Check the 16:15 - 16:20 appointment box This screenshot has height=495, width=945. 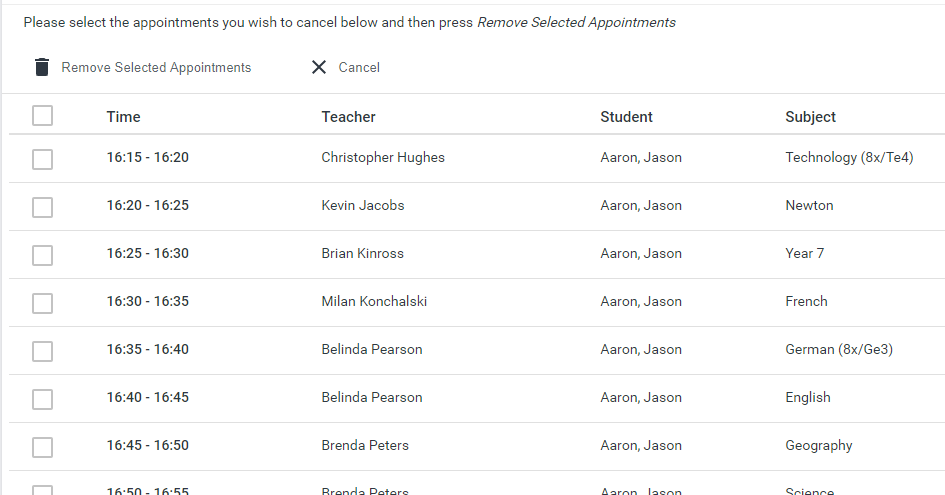(42, 159)
